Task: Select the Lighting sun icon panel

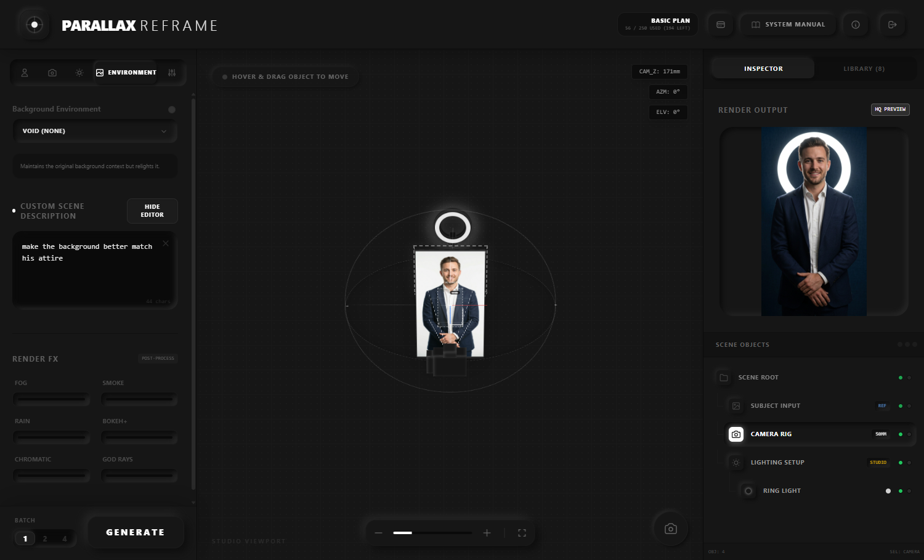Action: [79, 72]
